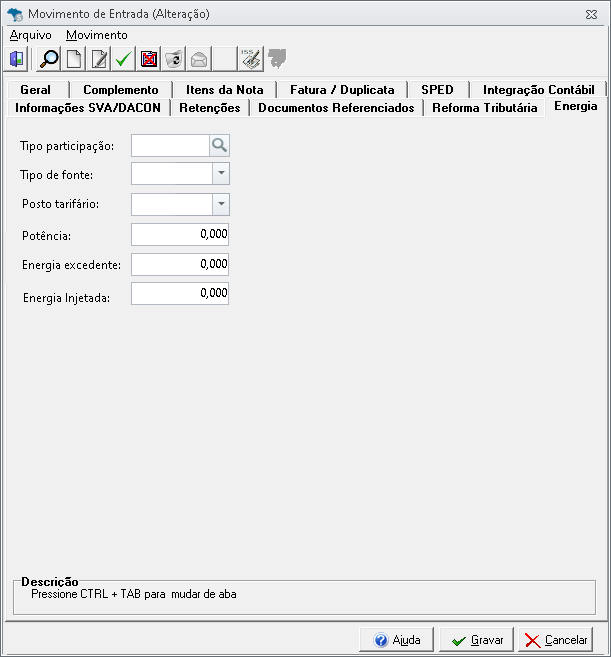The image size is (611, 657).
Task: Click the Ajuda help button
Action: point(396,640)
